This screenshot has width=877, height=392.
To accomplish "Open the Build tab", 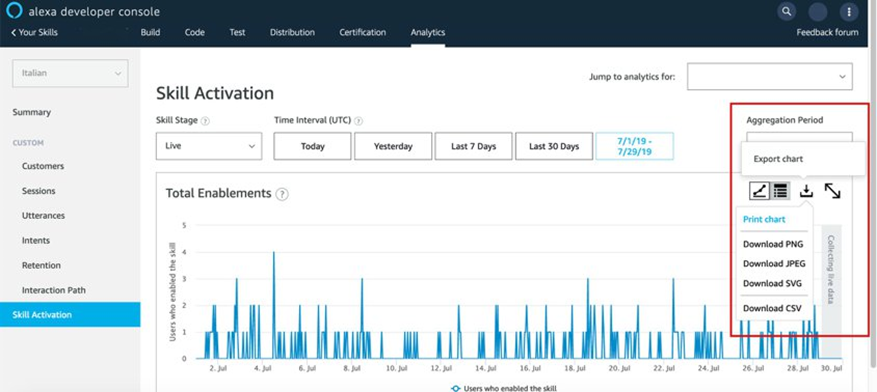I will 150,32.
